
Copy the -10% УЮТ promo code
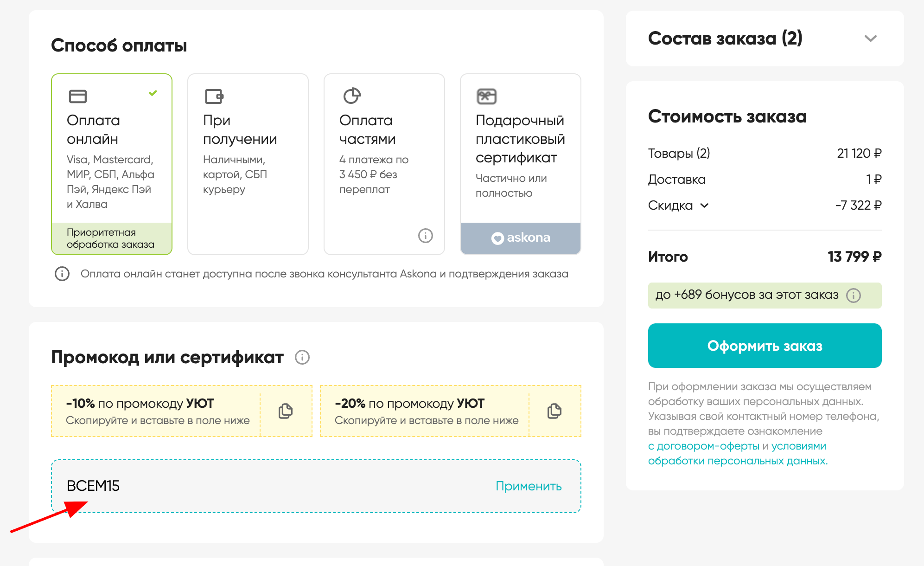286,411
